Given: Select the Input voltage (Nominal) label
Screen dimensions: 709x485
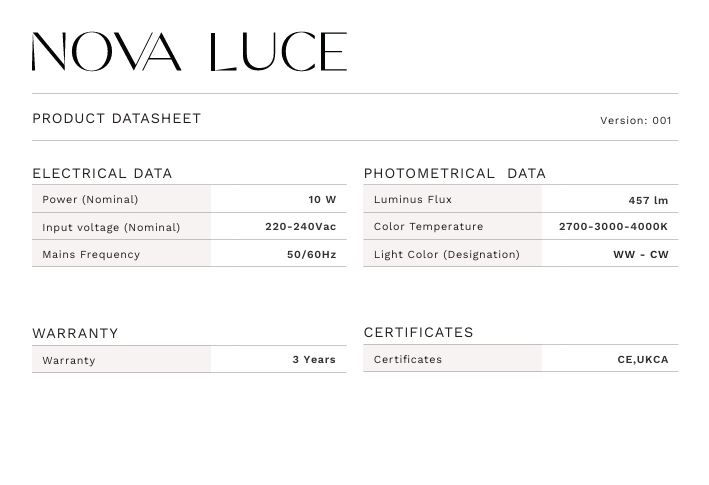Looking at the screenshot, I should click(111, 227).
